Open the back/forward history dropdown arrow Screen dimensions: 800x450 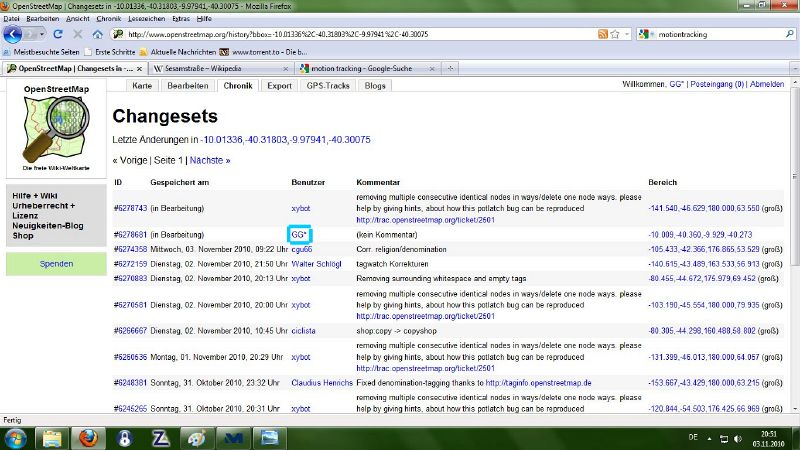(42, 34)
